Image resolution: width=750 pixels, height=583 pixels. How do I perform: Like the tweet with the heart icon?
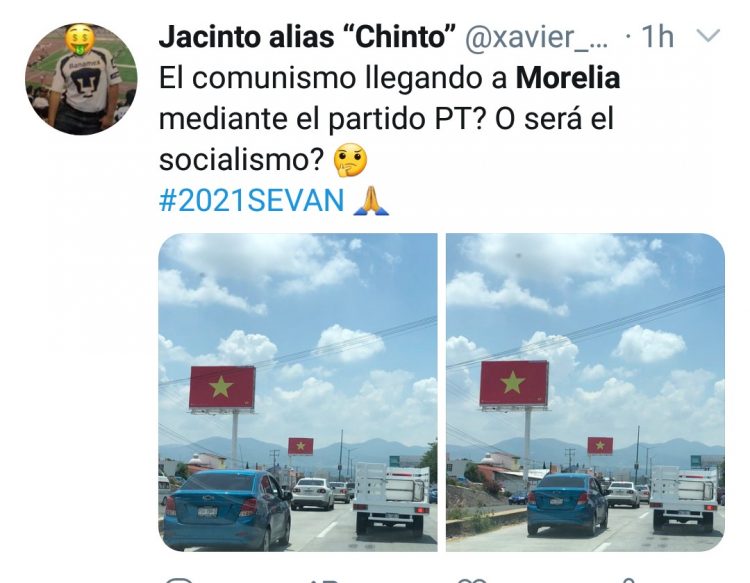point(471,581)
